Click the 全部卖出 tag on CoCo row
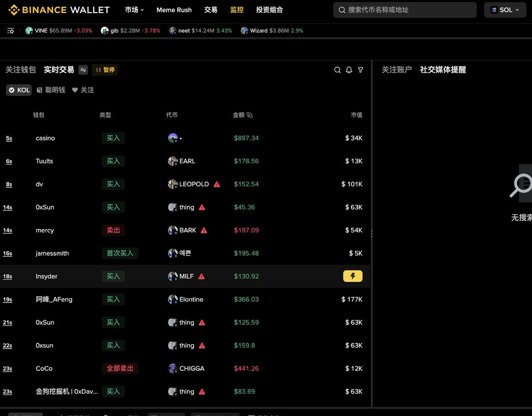 pos(120,369)
